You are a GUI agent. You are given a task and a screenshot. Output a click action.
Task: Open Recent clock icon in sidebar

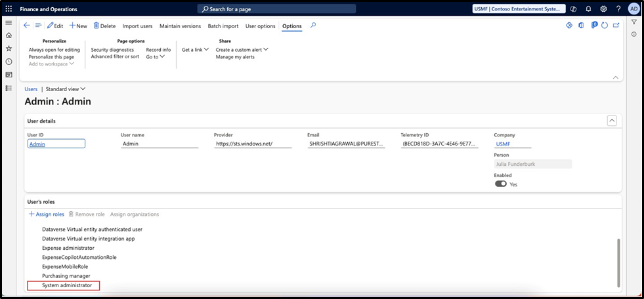[x=9, y=62]
